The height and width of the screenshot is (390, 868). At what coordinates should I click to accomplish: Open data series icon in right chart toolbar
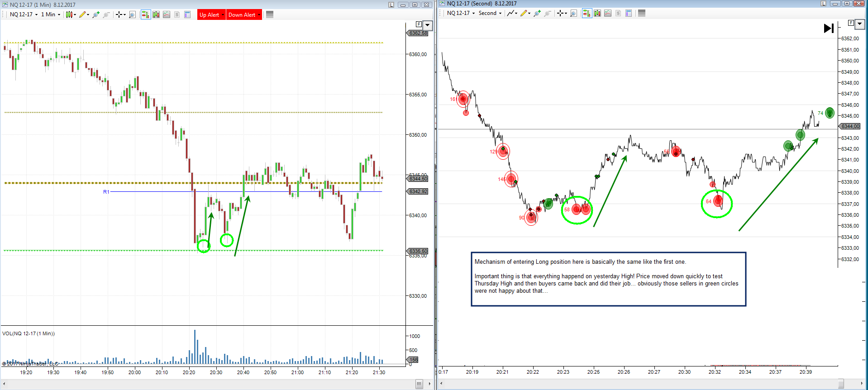597,13
